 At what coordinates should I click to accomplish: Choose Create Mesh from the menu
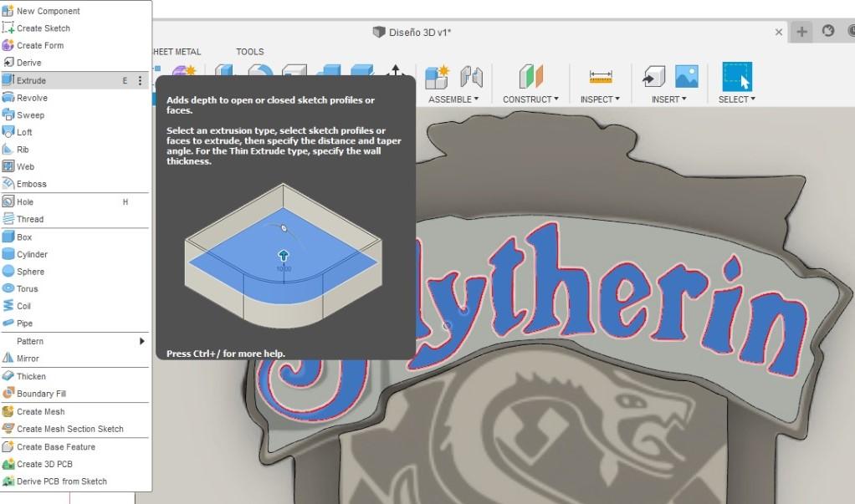tap(75, 411)
